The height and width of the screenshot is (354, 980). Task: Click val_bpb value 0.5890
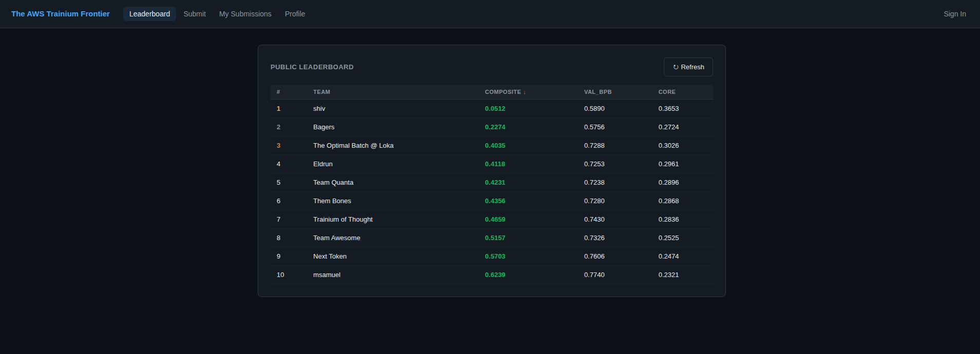[594, 109]
